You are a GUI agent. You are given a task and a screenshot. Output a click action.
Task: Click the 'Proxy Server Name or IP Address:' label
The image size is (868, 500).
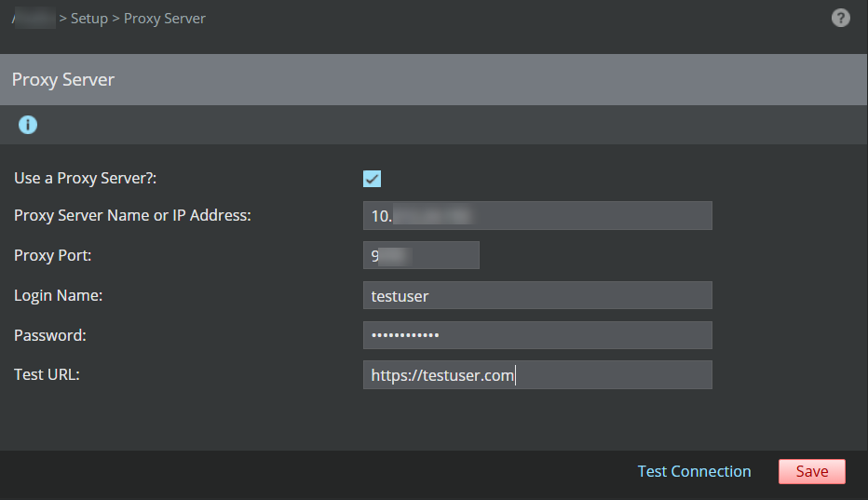[x=132, y=215]
